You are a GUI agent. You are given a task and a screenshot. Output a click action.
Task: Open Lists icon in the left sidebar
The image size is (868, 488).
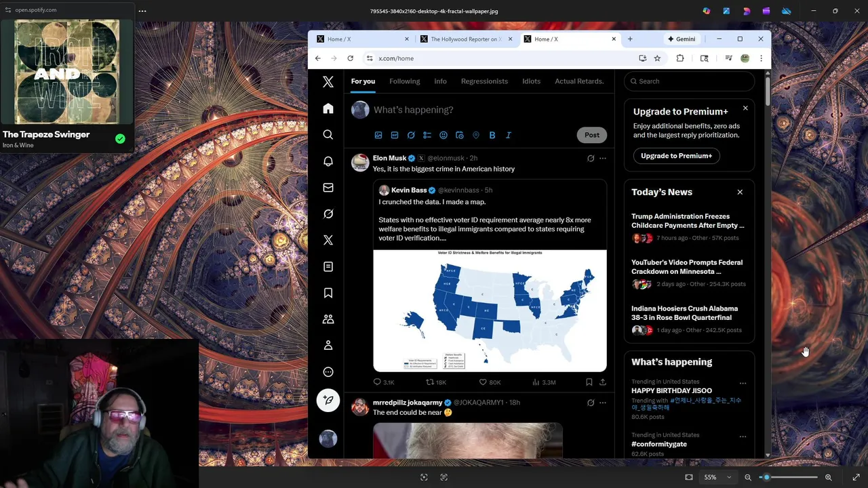click(x=328, y=266)
